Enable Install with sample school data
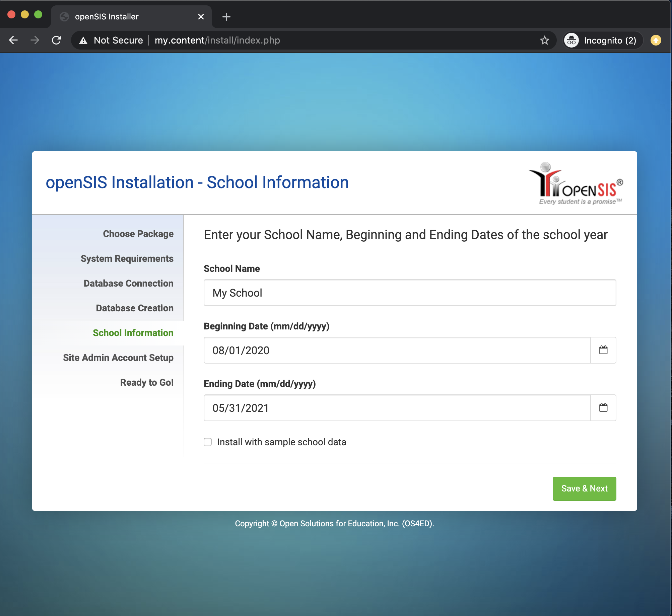 pos(208,442)
